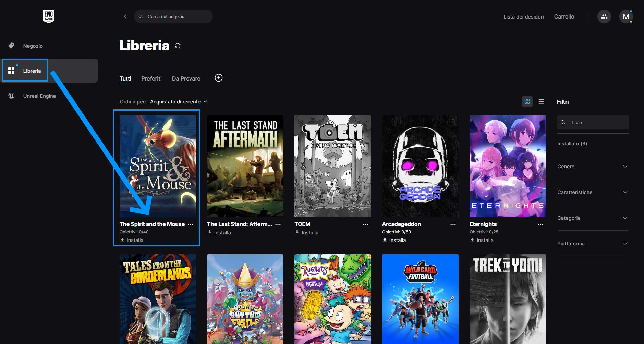Open the user profile avatar M

point(626,16)
